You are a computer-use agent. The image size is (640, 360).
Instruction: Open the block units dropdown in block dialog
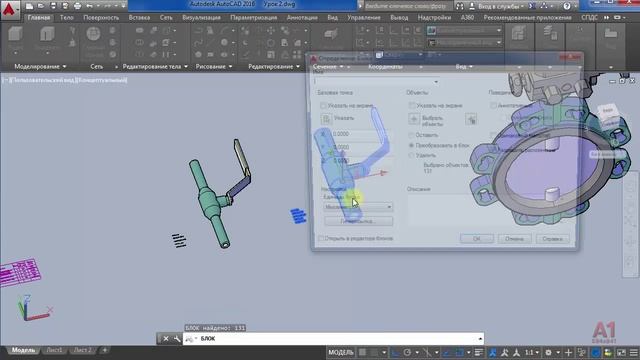pyautogui.click(x=358, y=207)
